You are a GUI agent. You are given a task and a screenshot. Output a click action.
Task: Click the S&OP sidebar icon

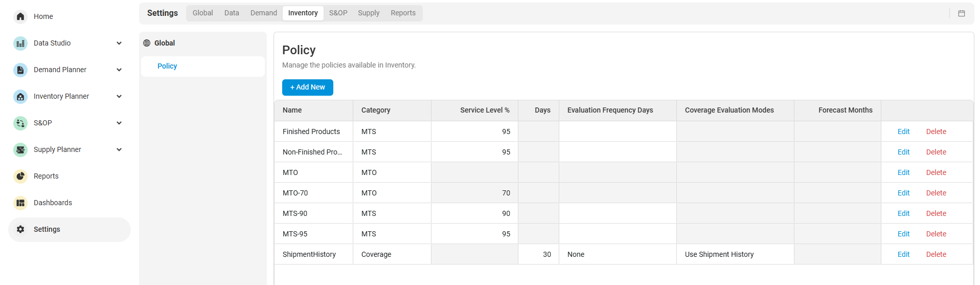click(20, 123)
